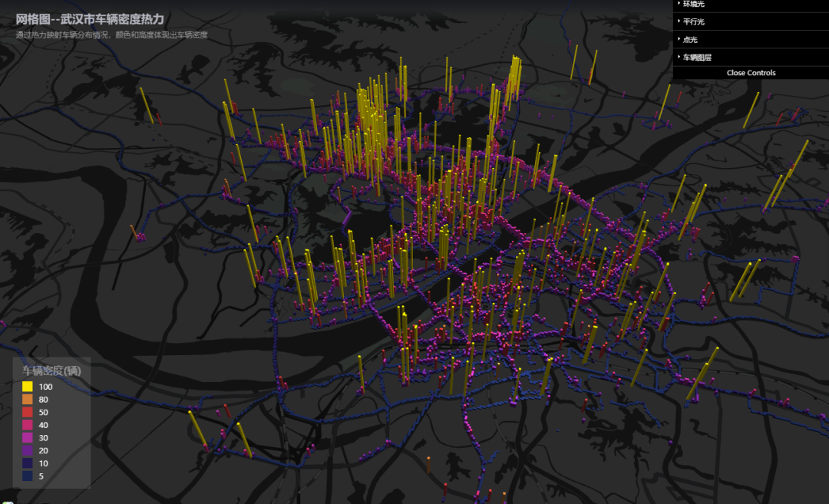Click the dark indigo legend swatch for 10

pyautogui.click(x=28, y=463)
